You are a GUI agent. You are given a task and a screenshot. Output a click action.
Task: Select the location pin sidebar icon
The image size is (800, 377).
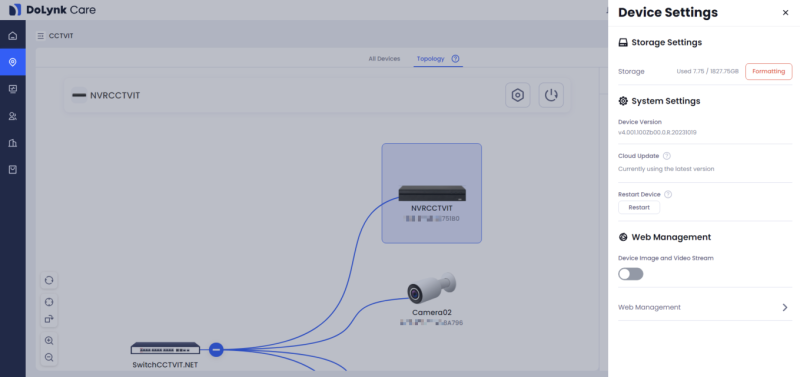[13, 62]
